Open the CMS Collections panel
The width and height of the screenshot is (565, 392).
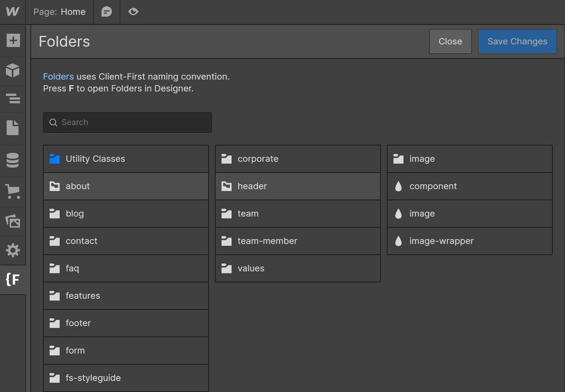pos(13,160)
